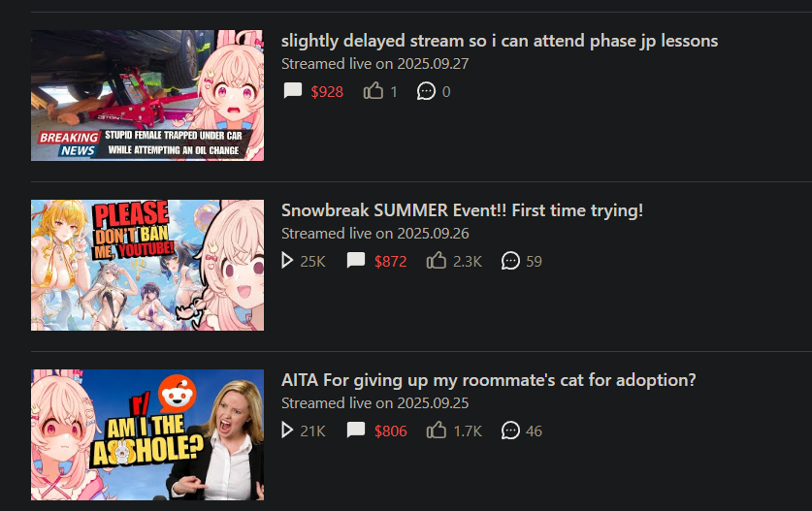Click the thumbs-up icon on the delayed stream
This screenshot has width=812, height=511.
tap(374, 90)
